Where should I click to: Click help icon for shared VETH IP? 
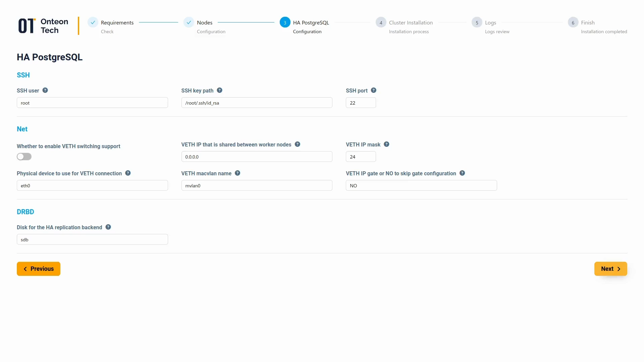point(297,144)
